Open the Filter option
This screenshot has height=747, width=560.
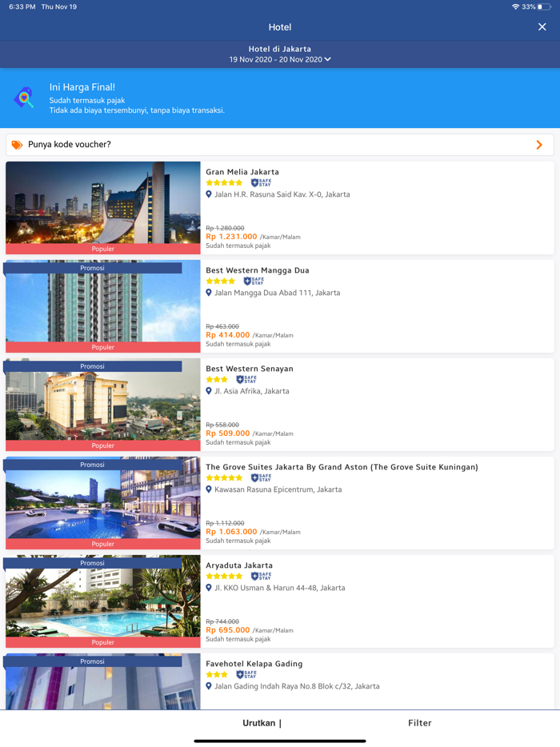[x=420, y=723]
